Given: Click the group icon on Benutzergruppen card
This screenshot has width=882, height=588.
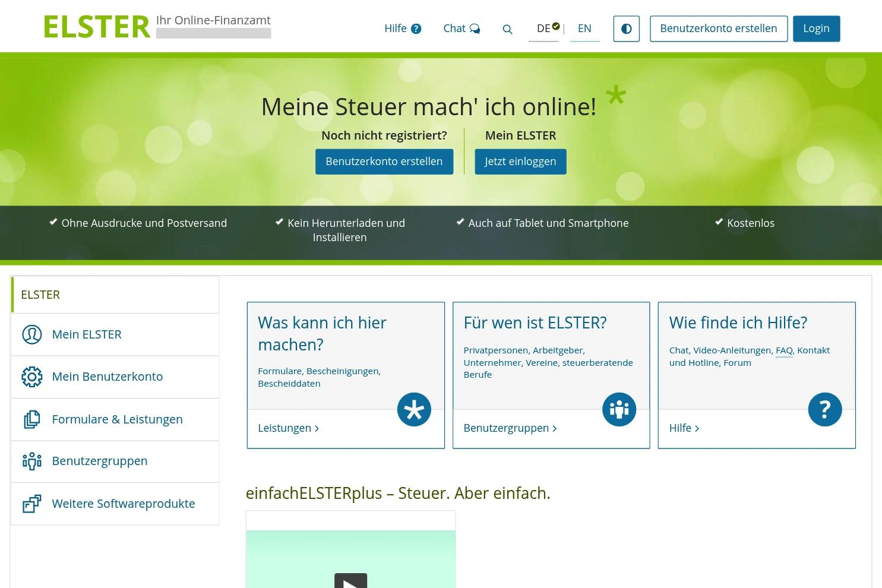Looking at the screenshot, I should point(619,409).
